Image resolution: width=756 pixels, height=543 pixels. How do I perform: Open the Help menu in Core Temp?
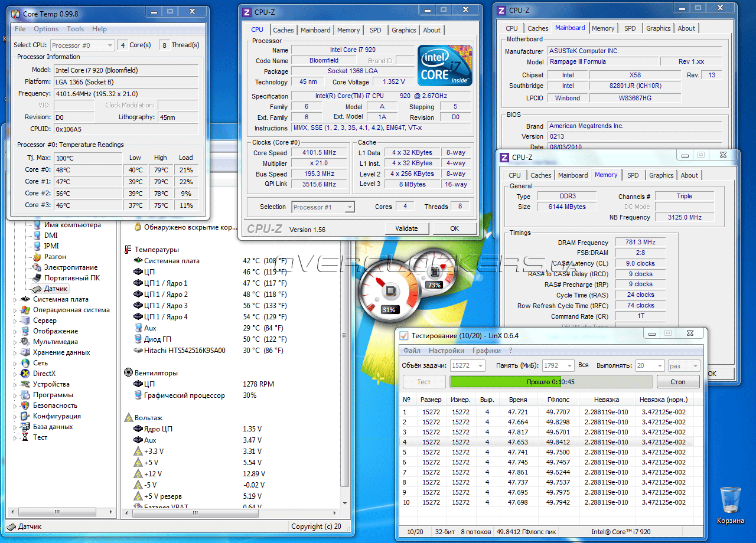click(x=99, y=29)
